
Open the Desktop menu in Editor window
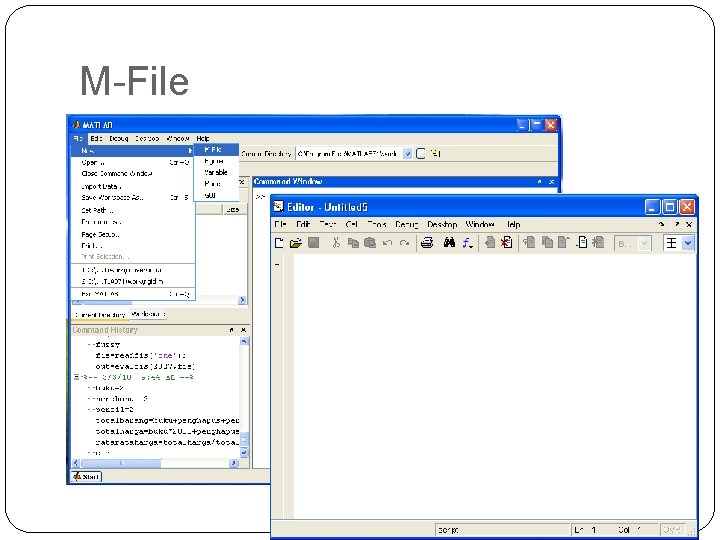(x=442, y=224)
